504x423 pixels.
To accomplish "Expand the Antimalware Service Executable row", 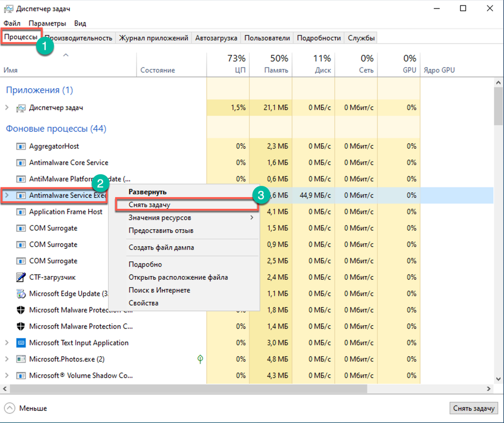I will click(7, 195).
